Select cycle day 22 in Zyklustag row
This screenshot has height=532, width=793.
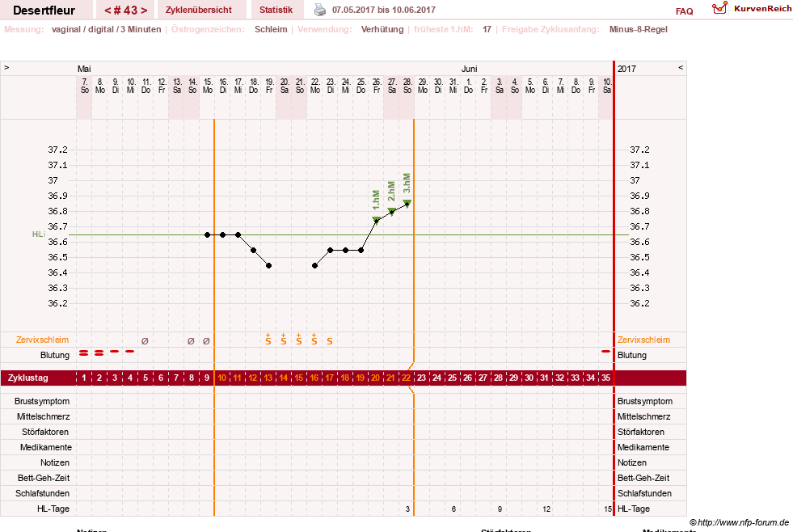coord(406,378)
